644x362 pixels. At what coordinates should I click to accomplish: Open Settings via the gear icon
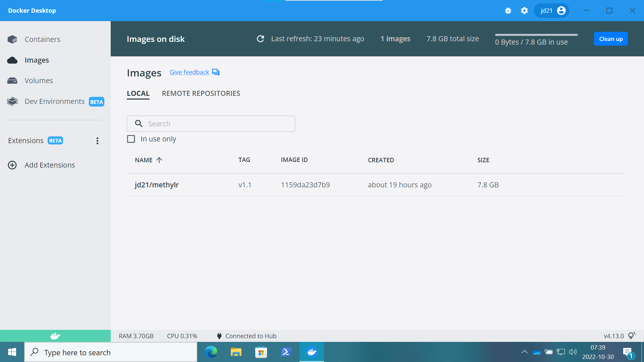(524, 11)
